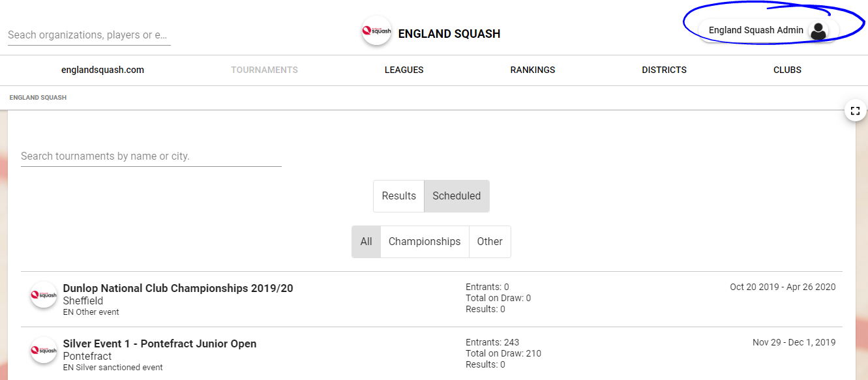
Task: Click the England Squash logo in header
Action: (x=376, y=31)
